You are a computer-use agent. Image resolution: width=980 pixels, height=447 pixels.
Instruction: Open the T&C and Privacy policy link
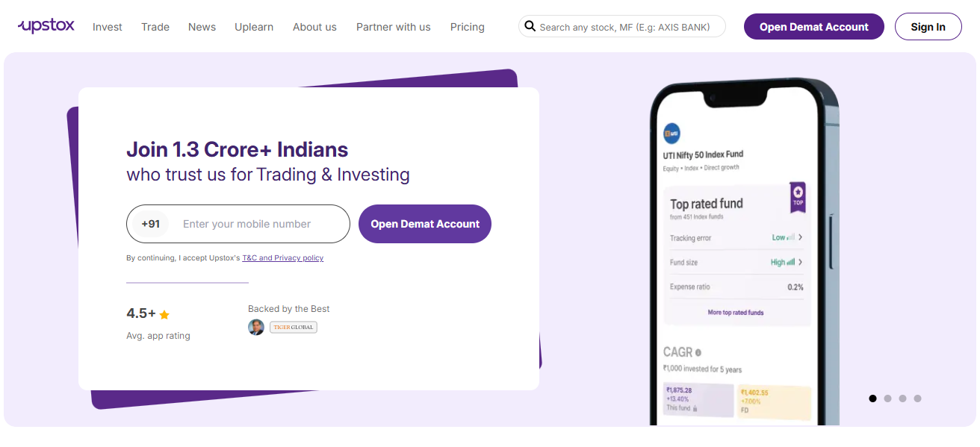(x=282, y=258)
